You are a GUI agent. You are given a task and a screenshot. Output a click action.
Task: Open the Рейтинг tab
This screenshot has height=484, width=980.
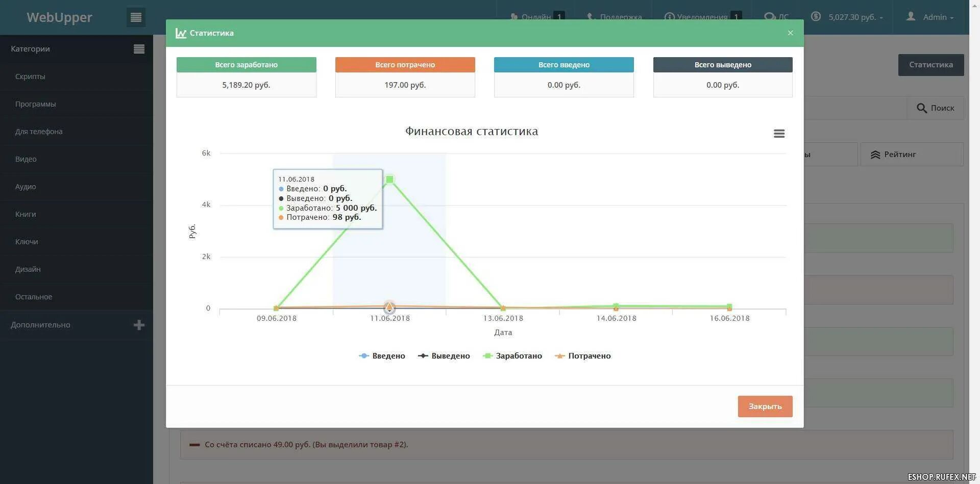tap(912, 155)
